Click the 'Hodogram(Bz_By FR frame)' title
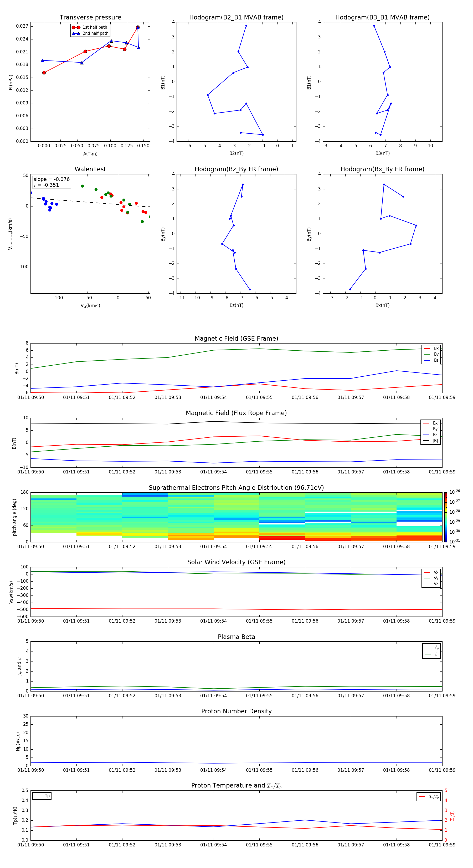Image resolution: width=473 pixels, height=868 pixels. [x=236, y=169]
